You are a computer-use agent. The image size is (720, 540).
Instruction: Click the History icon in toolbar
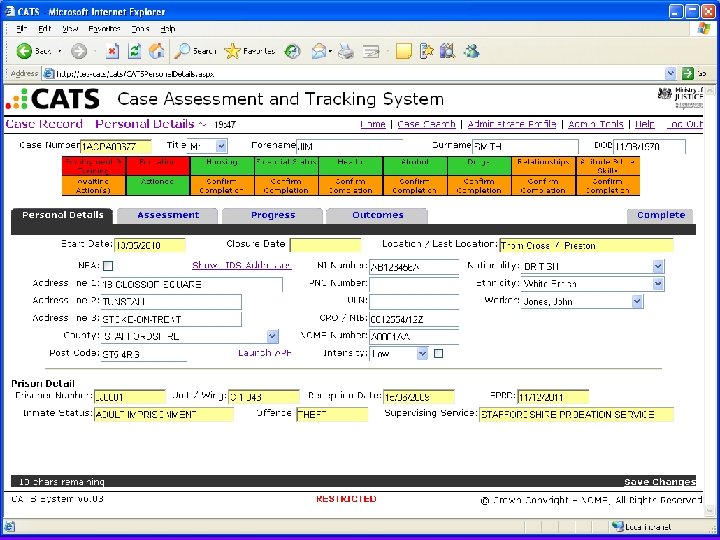(292, 50)
